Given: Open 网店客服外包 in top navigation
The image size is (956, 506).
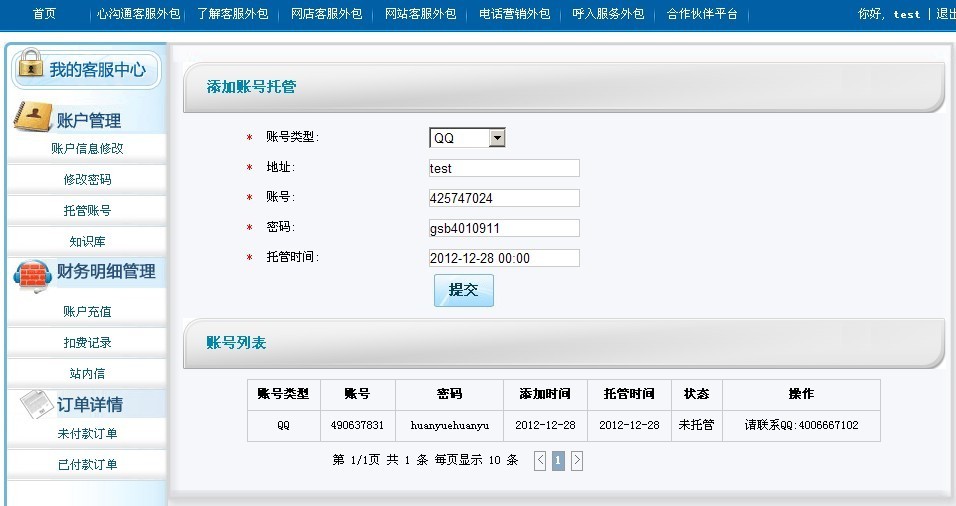Looking at the screenshot, I should [326, 14].
